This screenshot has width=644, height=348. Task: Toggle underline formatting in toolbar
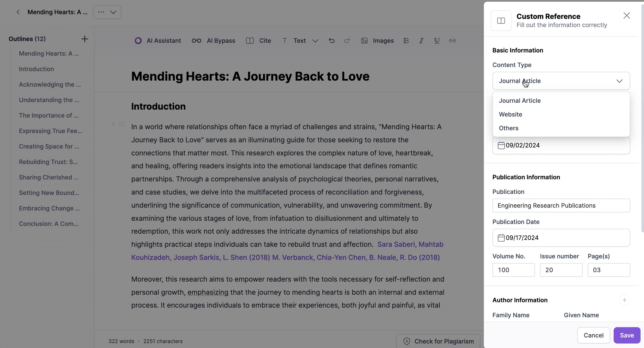coord(437,40)
